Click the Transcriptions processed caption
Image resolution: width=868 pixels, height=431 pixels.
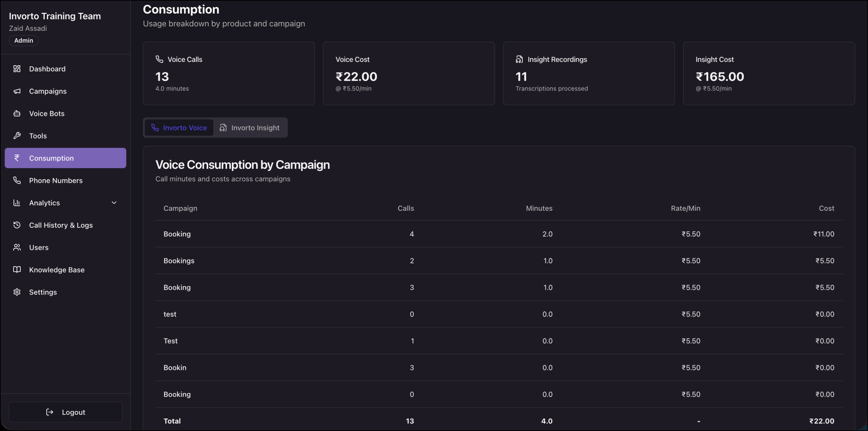point(552,88)
